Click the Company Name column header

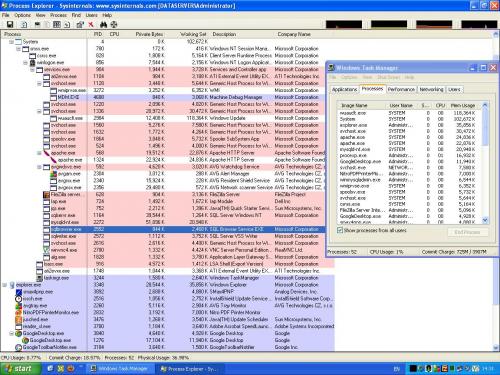(x=294, y=34)
